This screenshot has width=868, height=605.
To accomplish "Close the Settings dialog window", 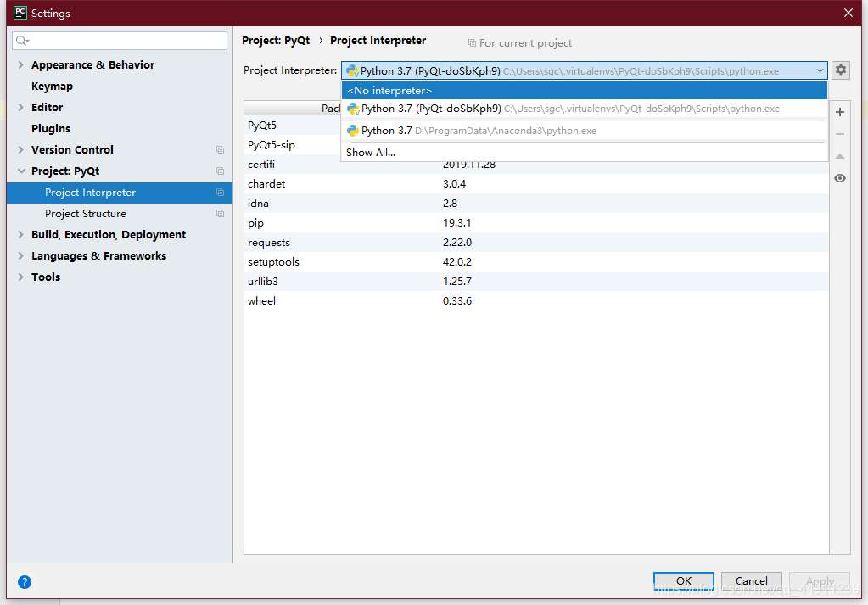I will tap(848, 13).
